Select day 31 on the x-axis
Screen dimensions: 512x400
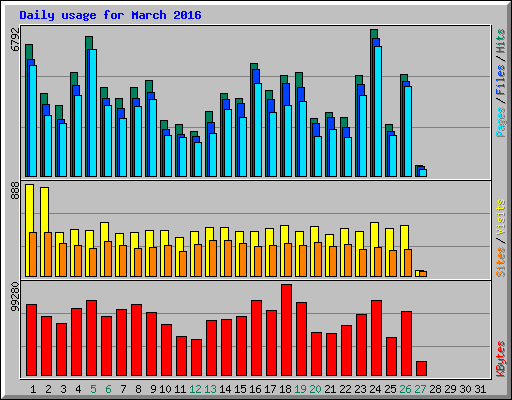tap(480, 389)
